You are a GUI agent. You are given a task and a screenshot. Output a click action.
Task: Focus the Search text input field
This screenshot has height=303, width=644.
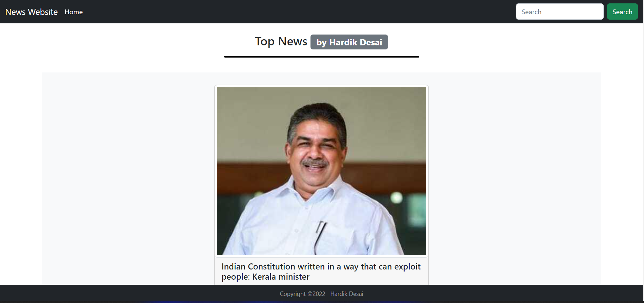(x=559, y=12)
